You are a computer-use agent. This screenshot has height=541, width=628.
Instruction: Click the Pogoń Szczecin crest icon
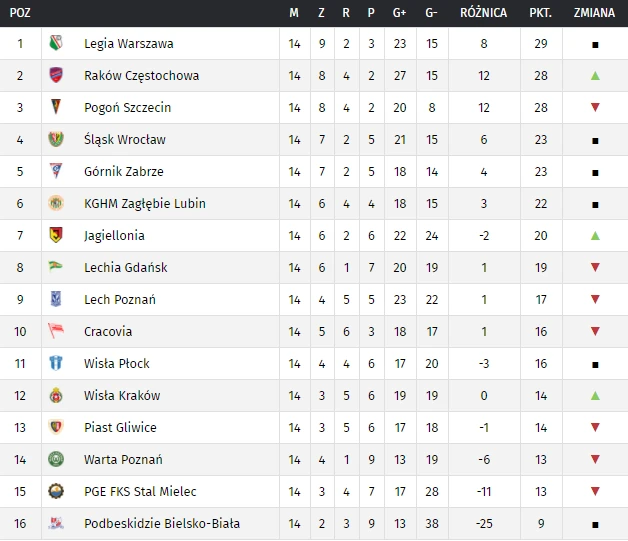pos(56,108)
